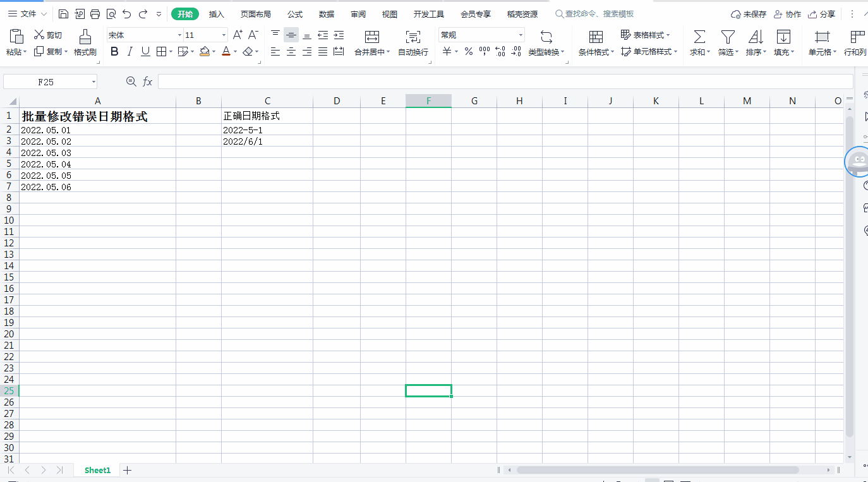Click the Merge and Center (合并居中) icon
868x482 pixels.
pos(372,37)
